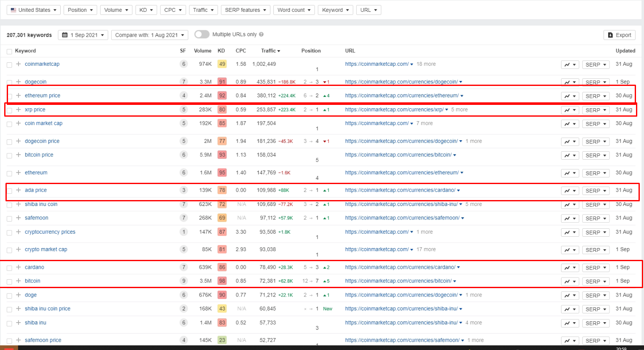Viewport: 644px width, 350px height.
Task: Click the SERP features count for coinmarketcap
Action: 183,64
